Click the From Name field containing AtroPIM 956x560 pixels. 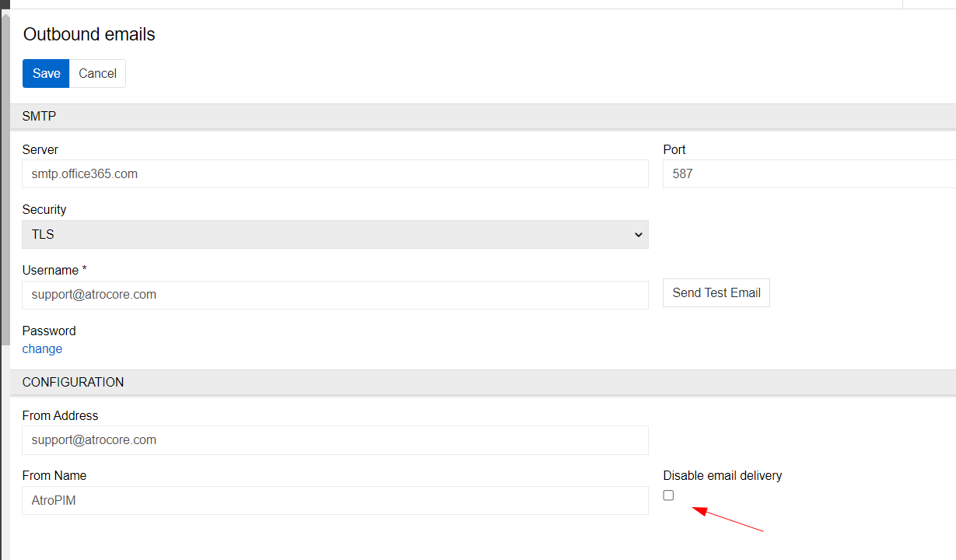[334, 501]
